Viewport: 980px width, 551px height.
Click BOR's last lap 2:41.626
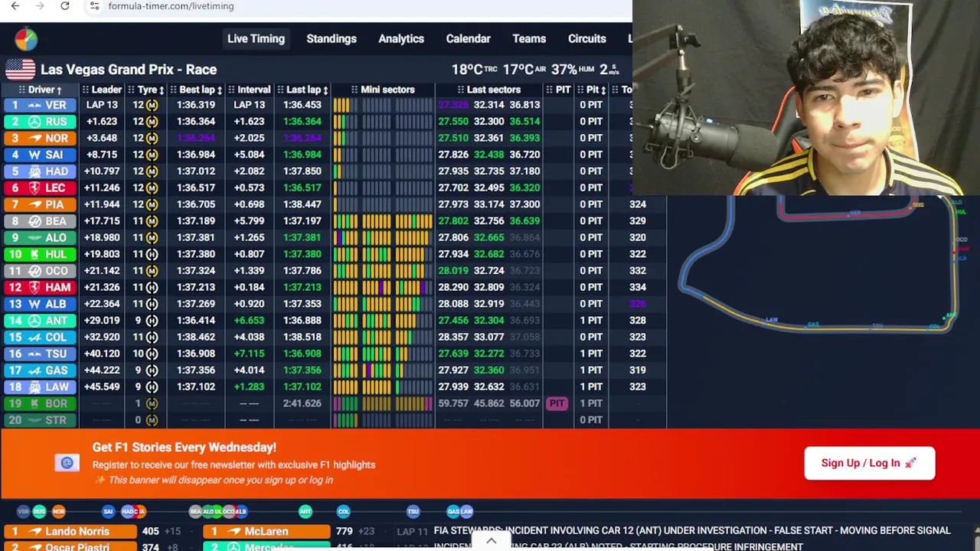point(302,403)
